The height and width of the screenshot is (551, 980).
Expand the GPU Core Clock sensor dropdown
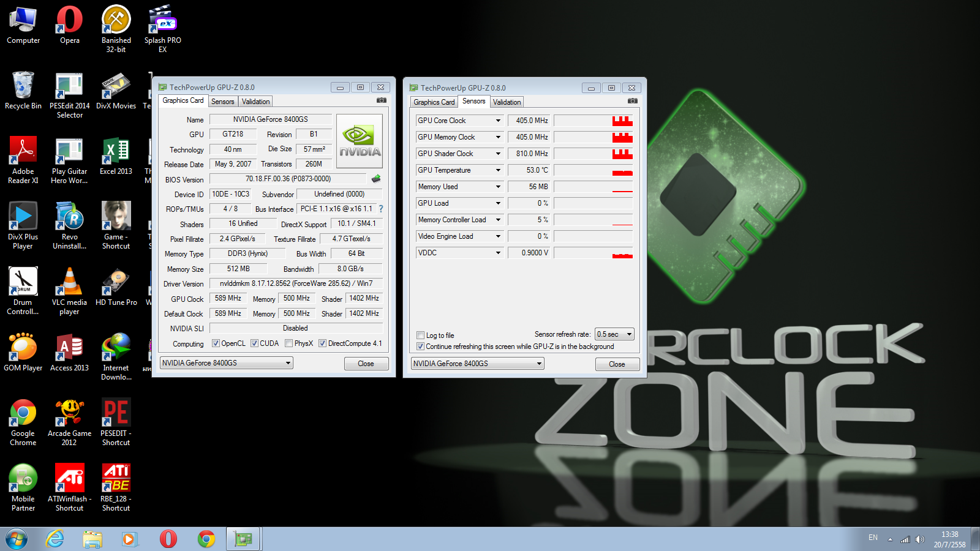click(498, 121)
